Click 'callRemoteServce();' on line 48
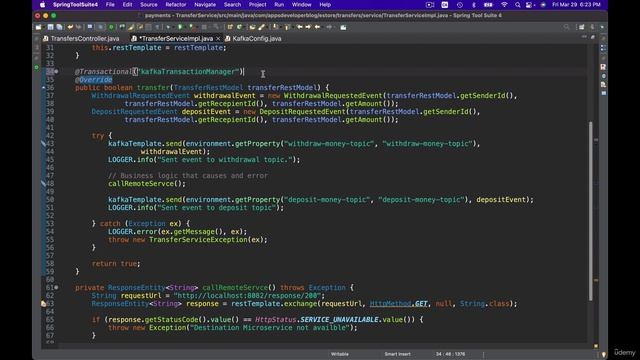The image size is (640, 360). tap(147, 184)
